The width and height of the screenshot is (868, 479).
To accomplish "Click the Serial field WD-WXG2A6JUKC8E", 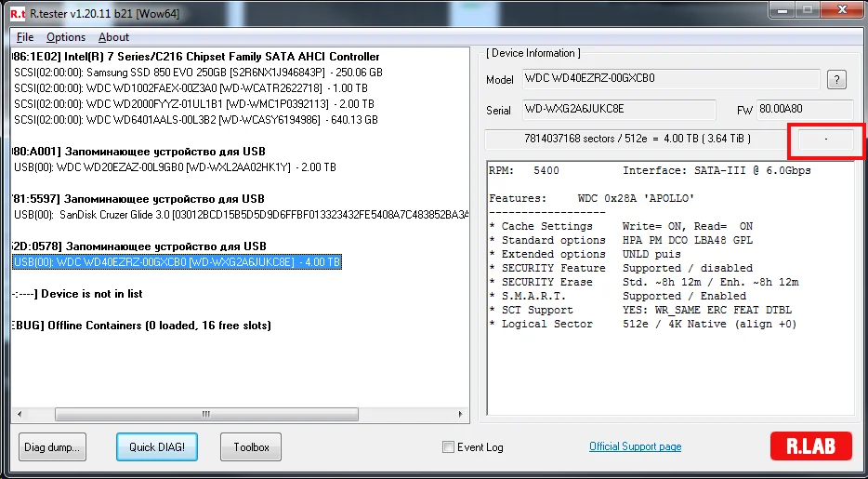I will click(619, 110).
